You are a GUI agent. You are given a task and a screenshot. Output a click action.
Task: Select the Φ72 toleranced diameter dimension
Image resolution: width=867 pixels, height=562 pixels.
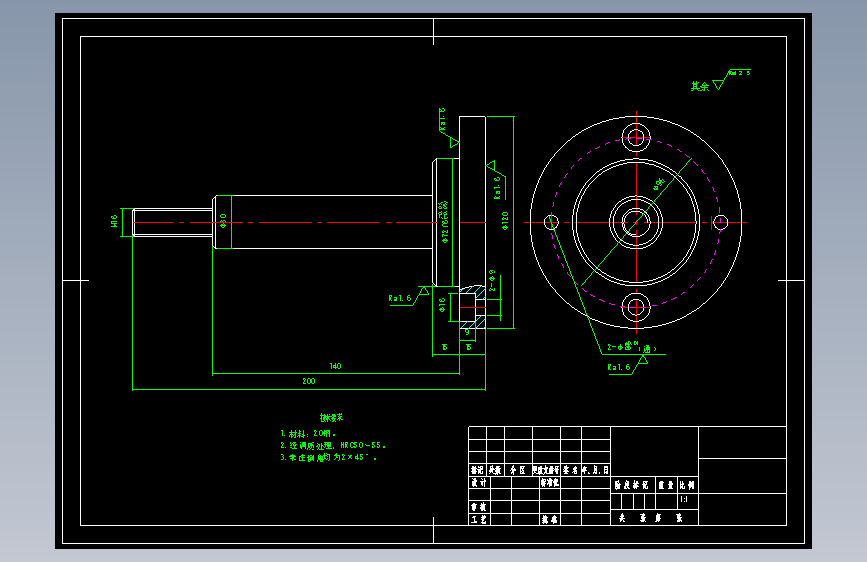point(445,222)
